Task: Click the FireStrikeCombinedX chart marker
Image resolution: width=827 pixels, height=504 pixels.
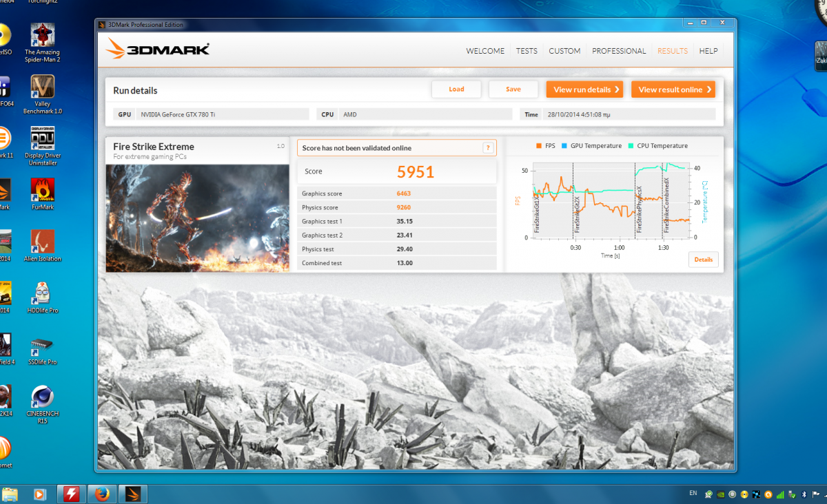Action: point(666,205)
